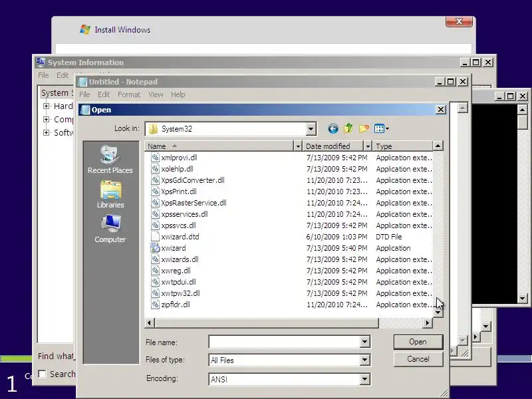Open the Notepad View menu

(156, 94)
